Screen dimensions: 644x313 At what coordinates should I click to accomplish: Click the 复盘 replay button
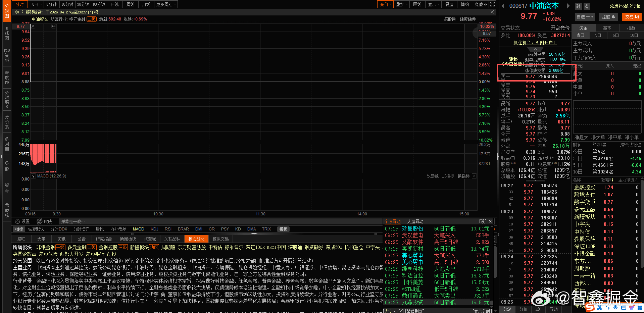[449, 4]
